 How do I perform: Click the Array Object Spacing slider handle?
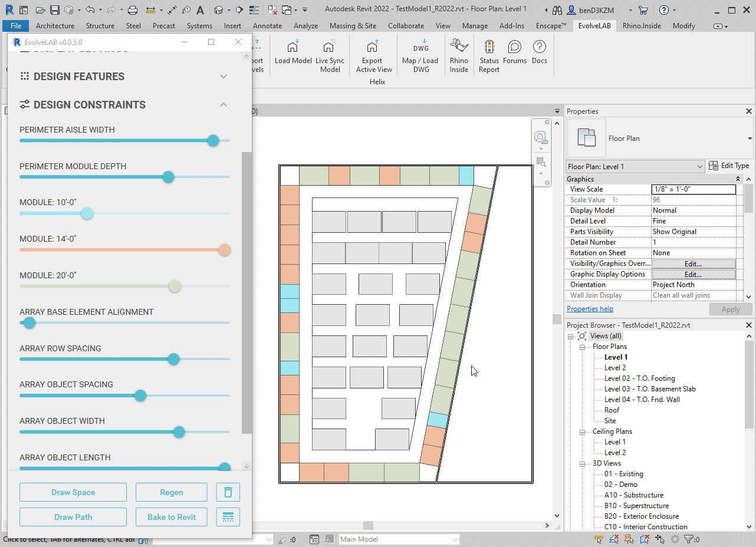click(x=140, y=396)
